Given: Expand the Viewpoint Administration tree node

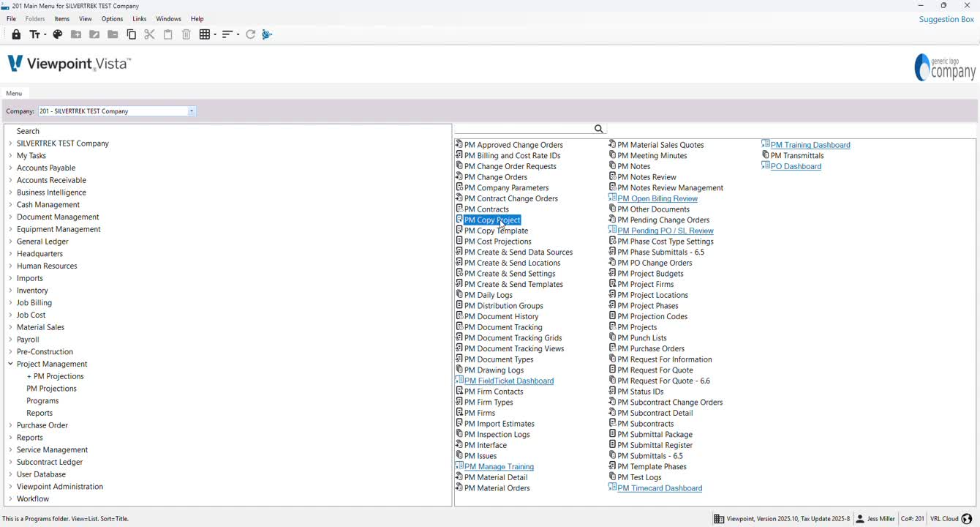Looking at the screenshot, I should coord(10,487).
